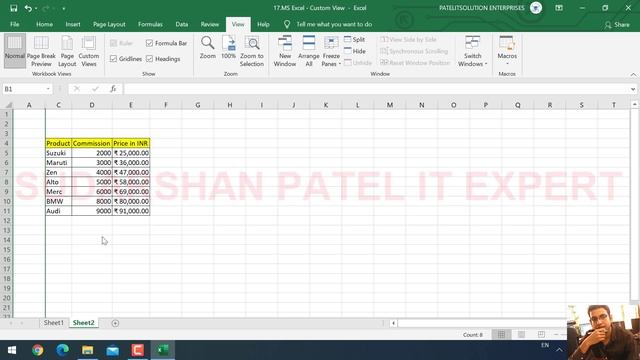This screenshot has width=640, height=360.
Task: Click Zoom to Selection
Action: tap(252, 51)
